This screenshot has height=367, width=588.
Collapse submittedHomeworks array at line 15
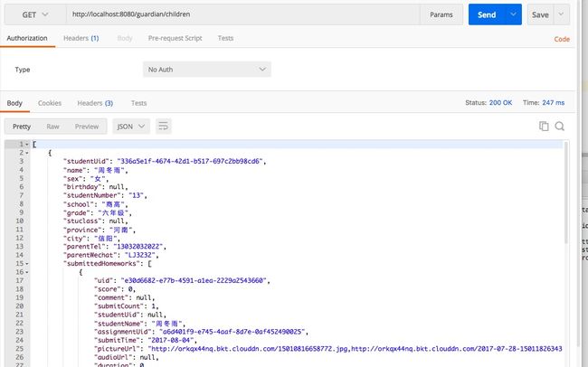27,264
